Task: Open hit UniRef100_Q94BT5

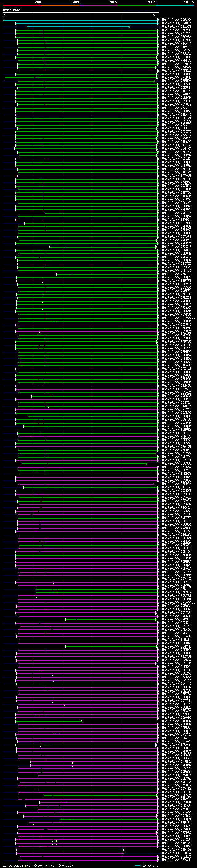Action: point(177,23)
